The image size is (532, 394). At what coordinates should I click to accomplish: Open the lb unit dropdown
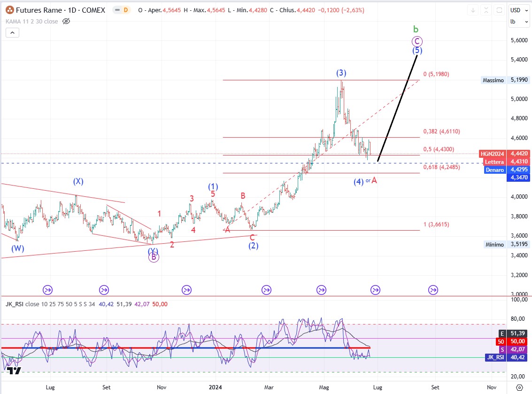[x=519, y=22]
